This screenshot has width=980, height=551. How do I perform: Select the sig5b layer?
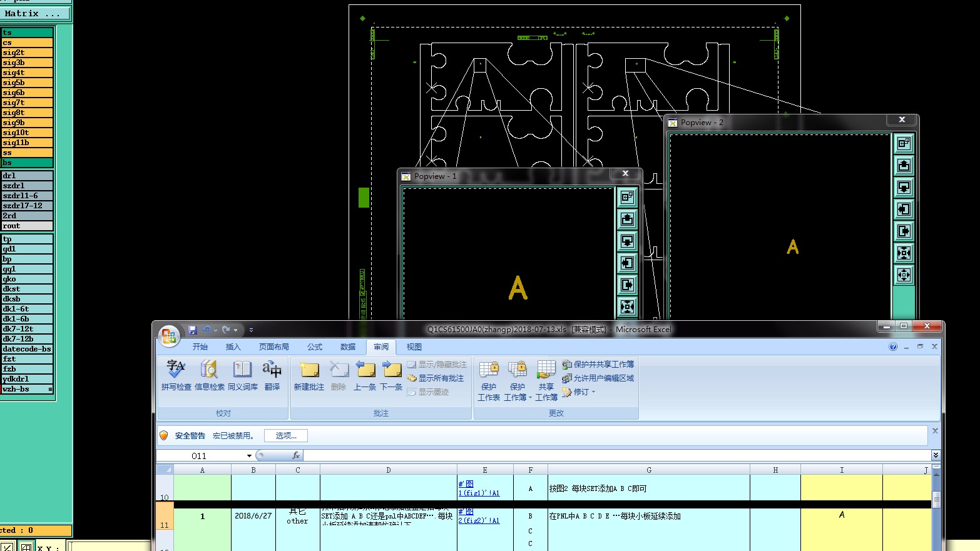pyautogui.click(x=27, y=83)
